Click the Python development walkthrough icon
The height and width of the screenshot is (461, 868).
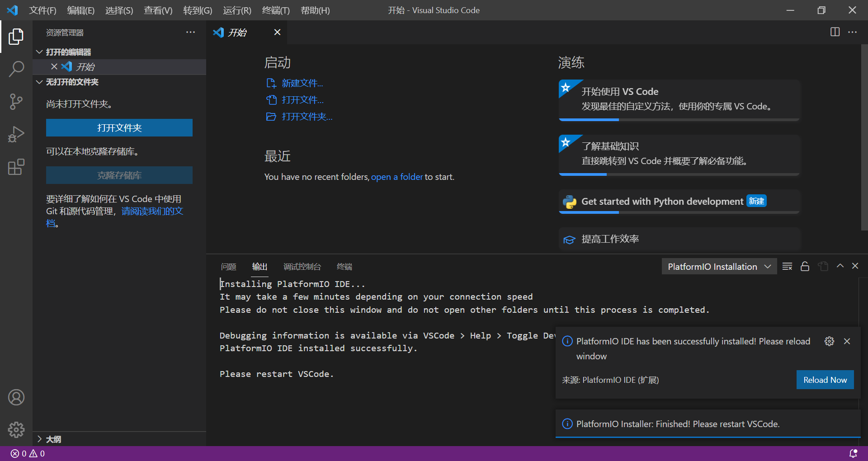[x=569, y=202]
